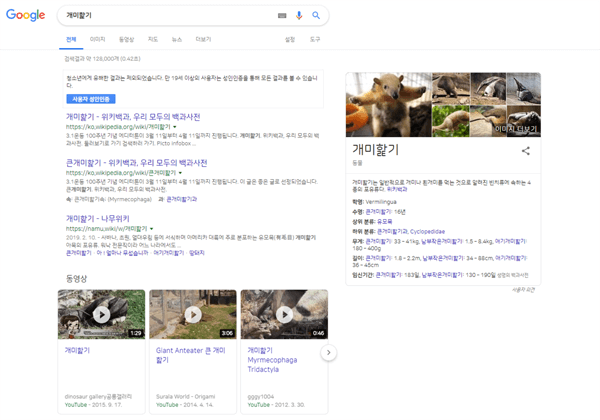The width and height of the screenshot is (600, 420).
Task: Open dropdown arrow beside first Wikipedia URL
Action: pos(177,128)
